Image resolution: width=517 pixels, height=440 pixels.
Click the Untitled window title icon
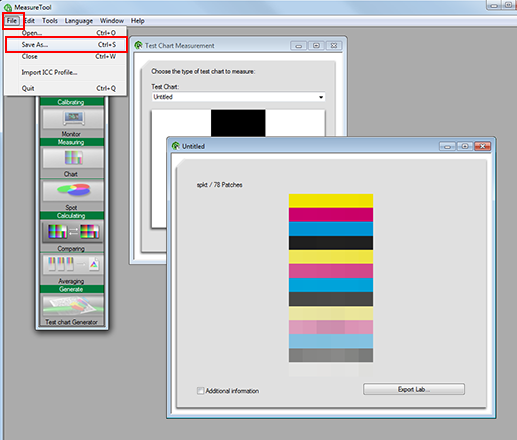[x=176, y=146]
